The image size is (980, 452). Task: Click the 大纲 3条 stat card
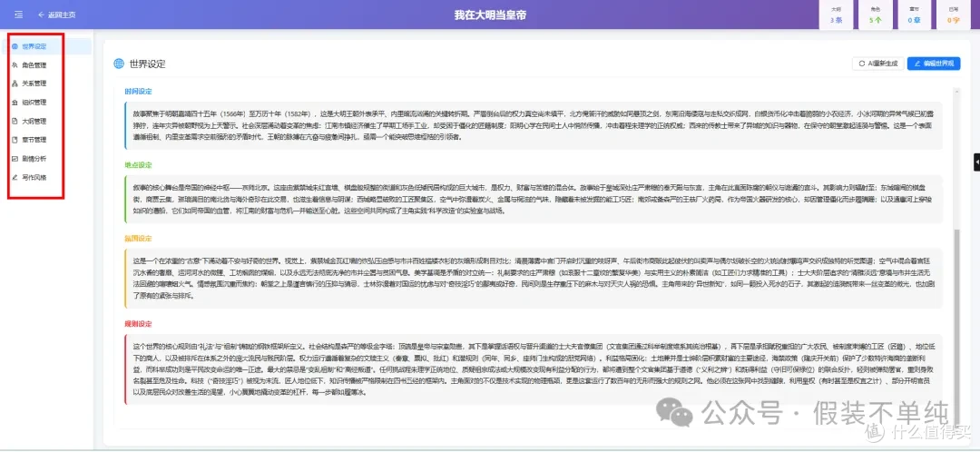pos(837,15)
